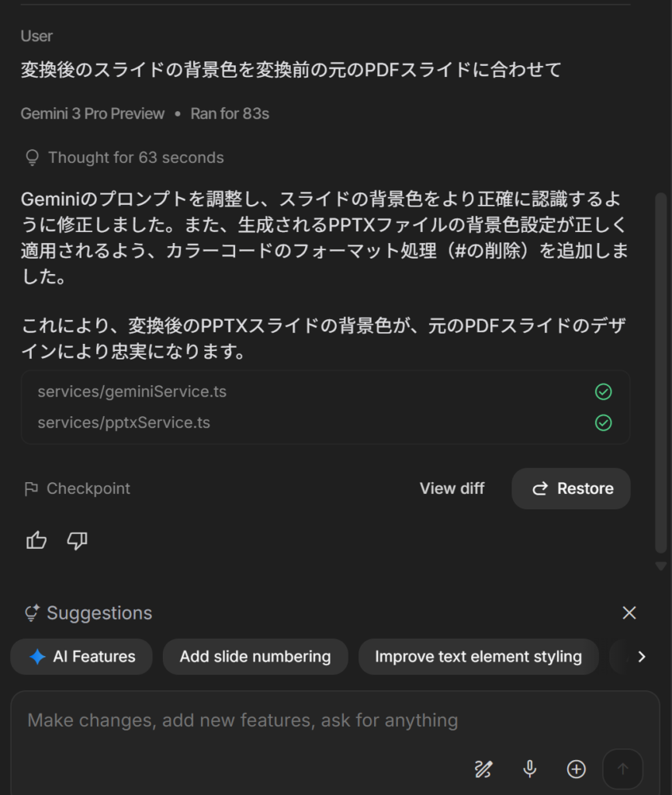
Task: Click the Checkpoint flag icon
Action: pos(29,488)
